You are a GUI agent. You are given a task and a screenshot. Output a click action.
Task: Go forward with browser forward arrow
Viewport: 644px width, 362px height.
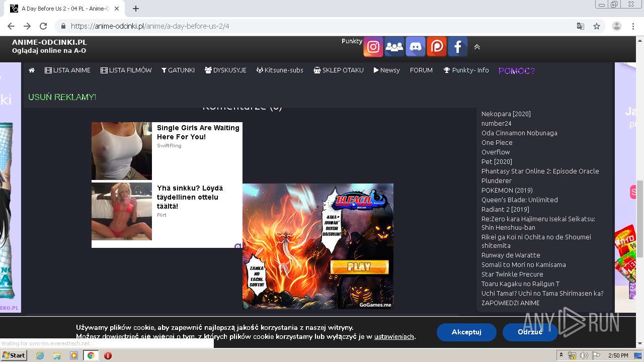27,26
